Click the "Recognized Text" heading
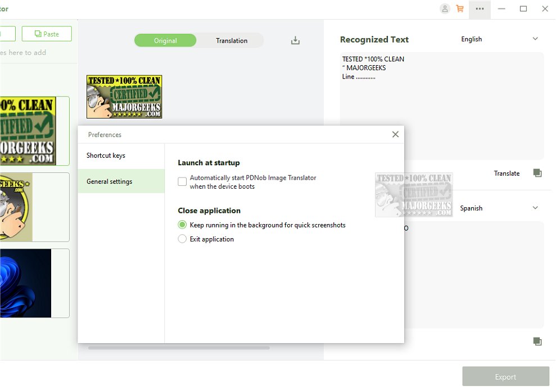This screenshot has width=556, height=392. pyautogui.click(x=374, y=39)
